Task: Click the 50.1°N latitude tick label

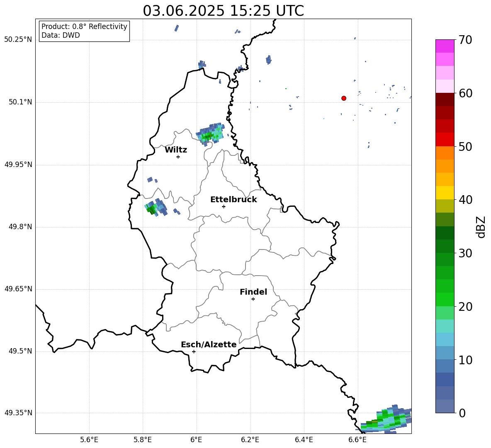Action: (21, 102)
